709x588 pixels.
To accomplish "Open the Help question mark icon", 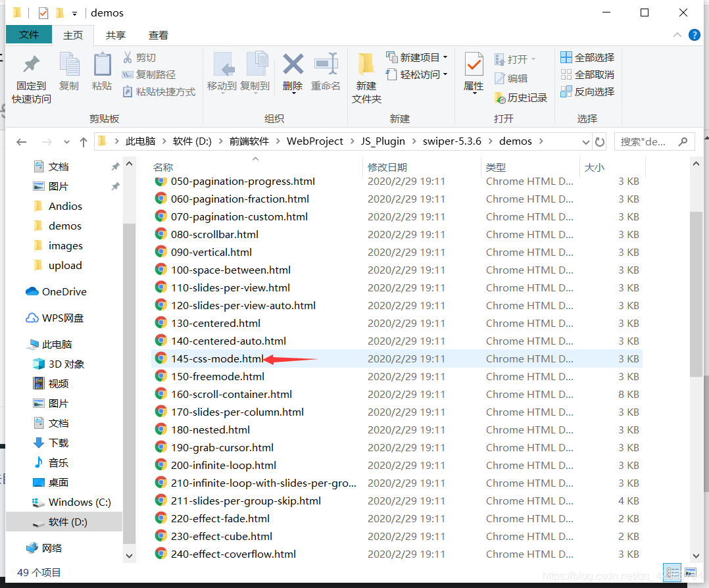I will pos(694,35).
